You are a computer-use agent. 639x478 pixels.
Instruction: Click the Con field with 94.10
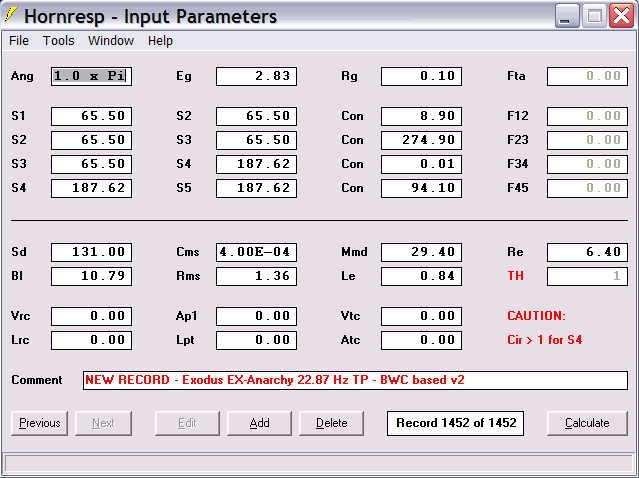pyautogui.click(x=421, y=188)
